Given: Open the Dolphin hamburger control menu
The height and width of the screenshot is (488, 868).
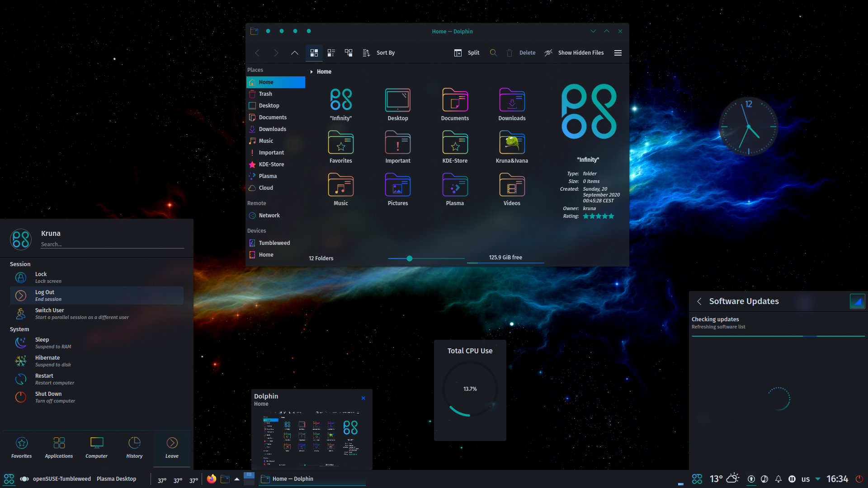Looking at the screenshot, I should (x=618, y=53).
